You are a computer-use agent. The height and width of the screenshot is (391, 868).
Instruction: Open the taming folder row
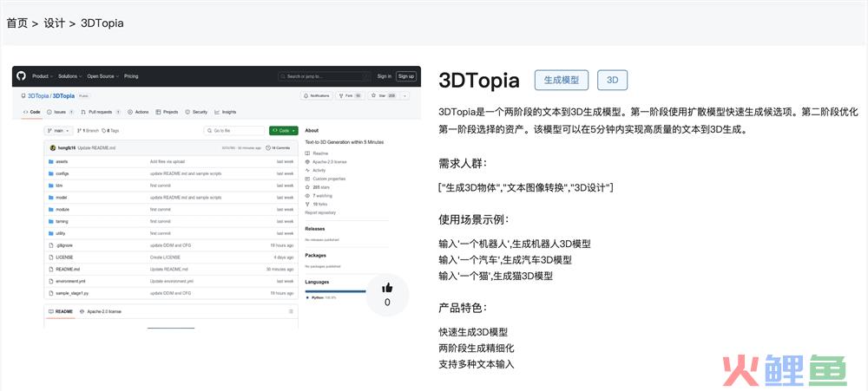[171, 221]
